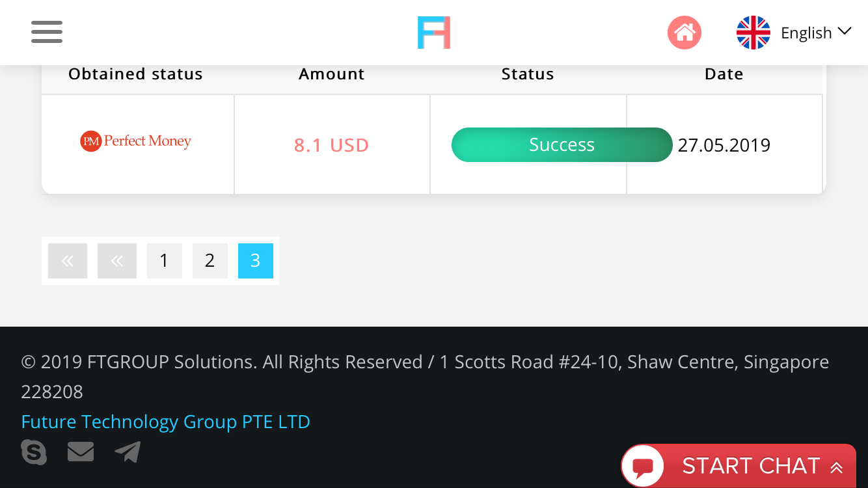The image size is (868, 488).
Task: Go to pagination page 1
Action: [164, 261]
